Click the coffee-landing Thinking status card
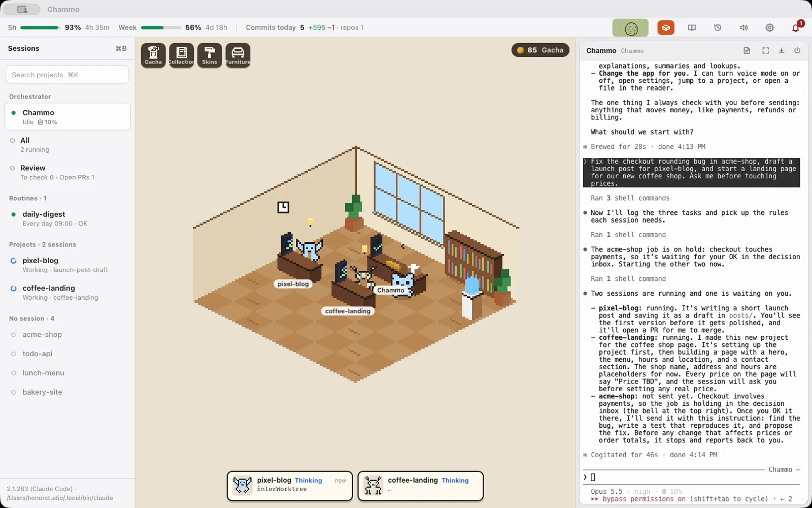Screen dimensions: 812x508 [421, 486]
